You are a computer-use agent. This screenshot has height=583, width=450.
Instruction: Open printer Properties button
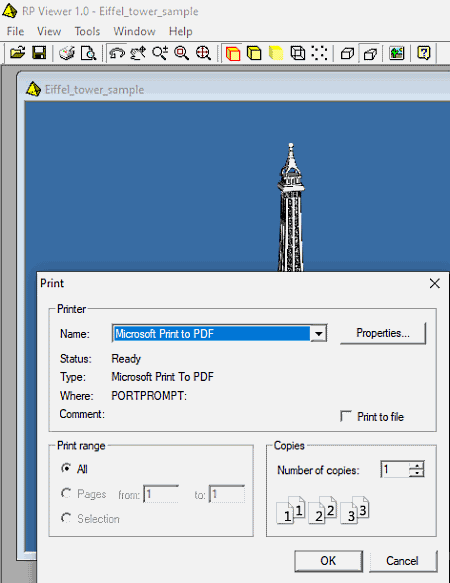(x=383, y=333)
